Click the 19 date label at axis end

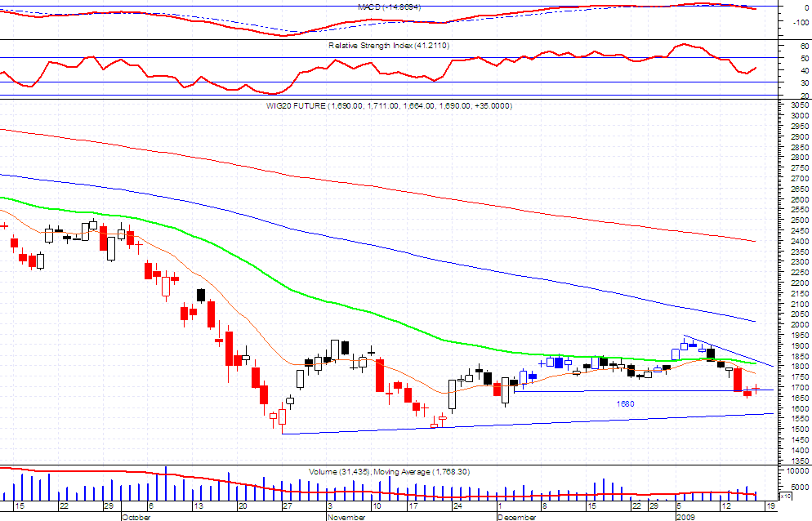[x=770, y=506]
